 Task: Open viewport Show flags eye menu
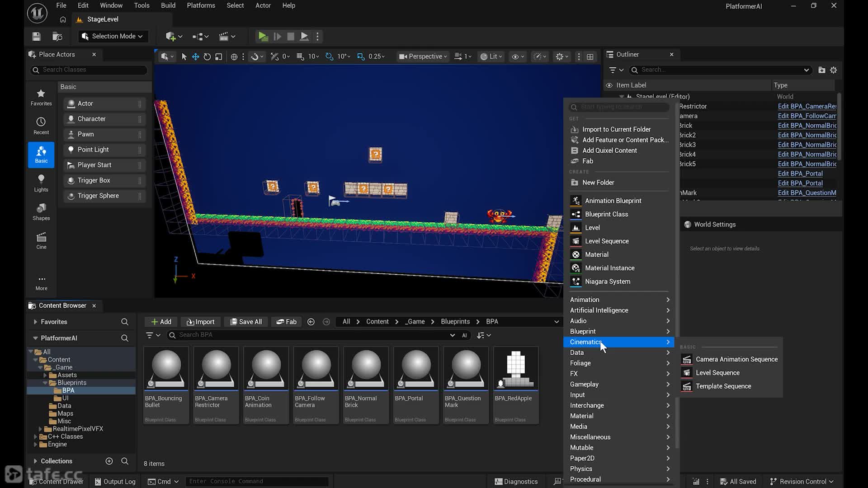tap(517, 56)
